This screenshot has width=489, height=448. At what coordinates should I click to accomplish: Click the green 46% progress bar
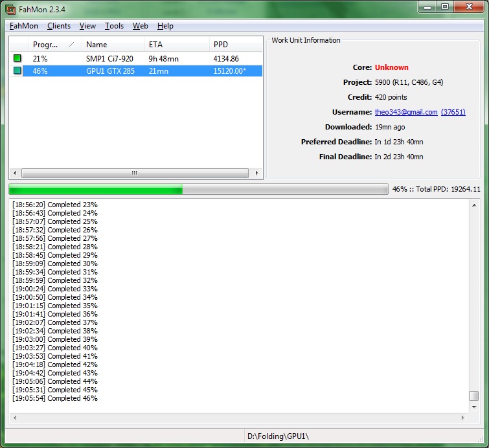(198, 189)
